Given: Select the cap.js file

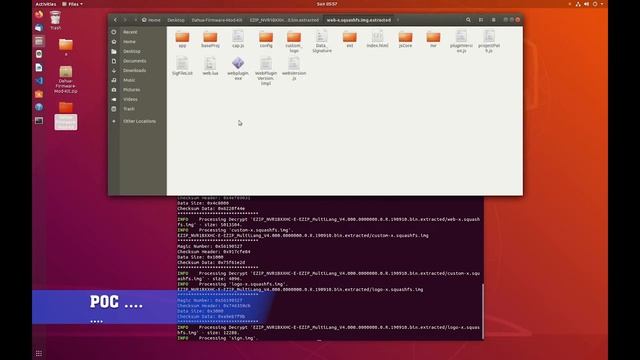Looking at the screenshot, I should click(x=238, y=39).
